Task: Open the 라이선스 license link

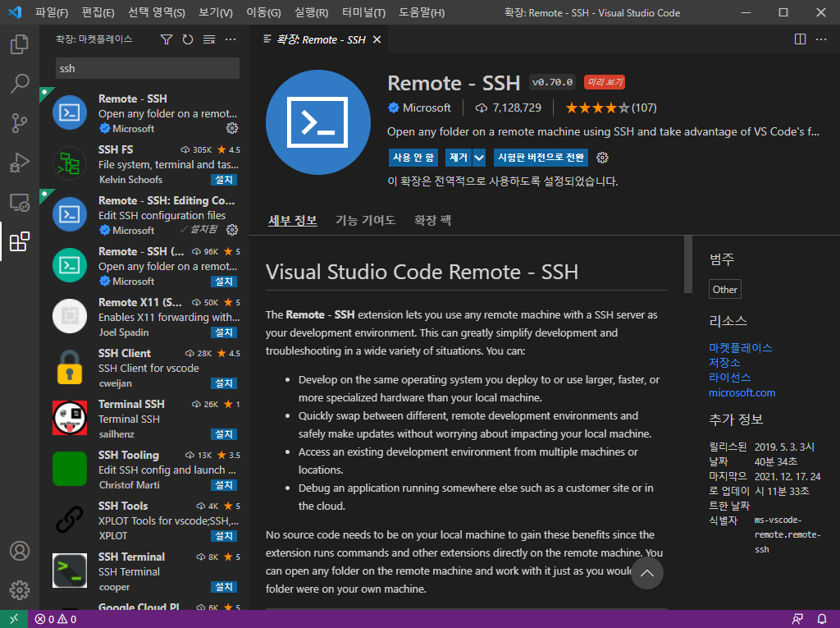Action: pyautogui.click(x=729, y=378)
